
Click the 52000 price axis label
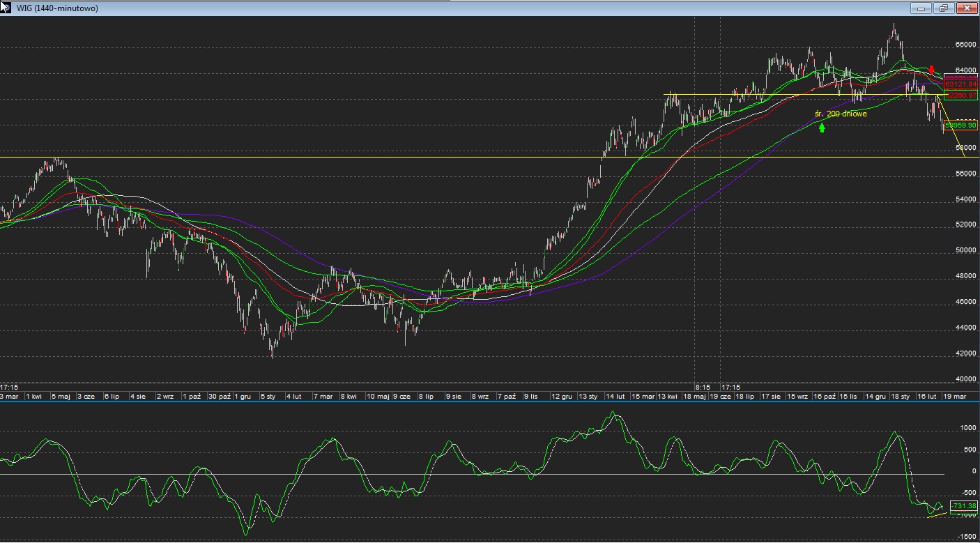[965, 224]
